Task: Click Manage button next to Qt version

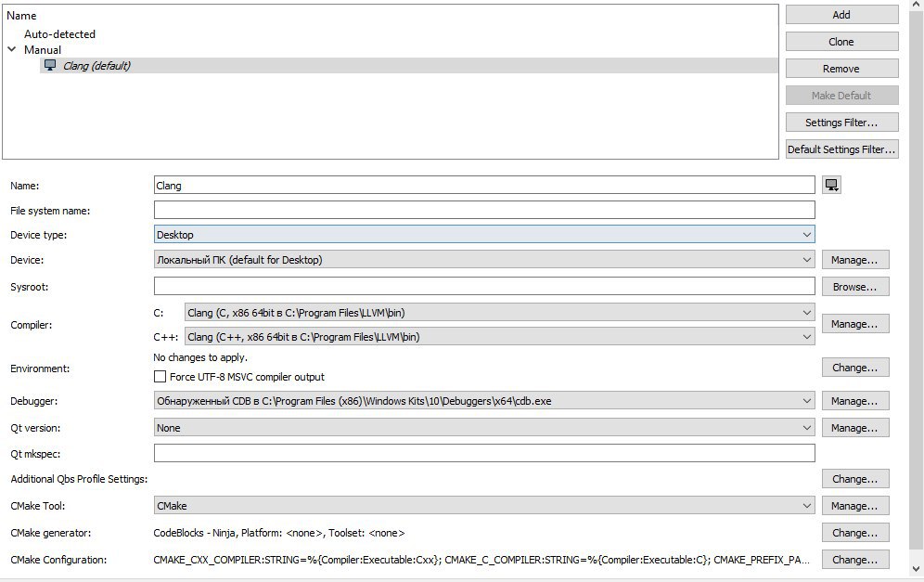Action: [855, 428]
